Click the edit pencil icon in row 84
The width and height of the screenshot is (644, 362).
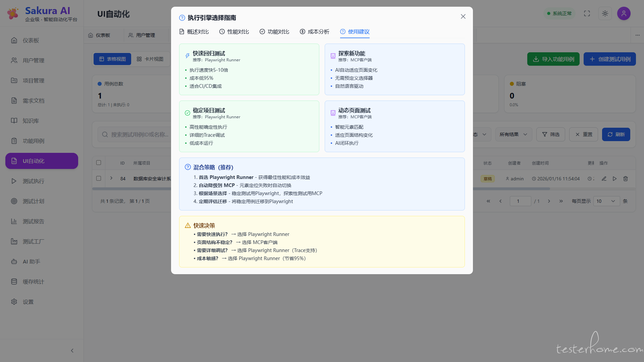coord(604,179)
